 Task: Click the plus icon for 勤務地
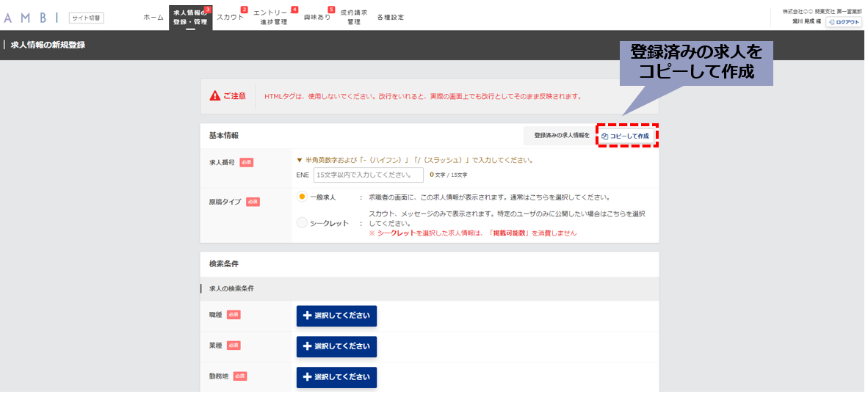(x=307, y=377)
